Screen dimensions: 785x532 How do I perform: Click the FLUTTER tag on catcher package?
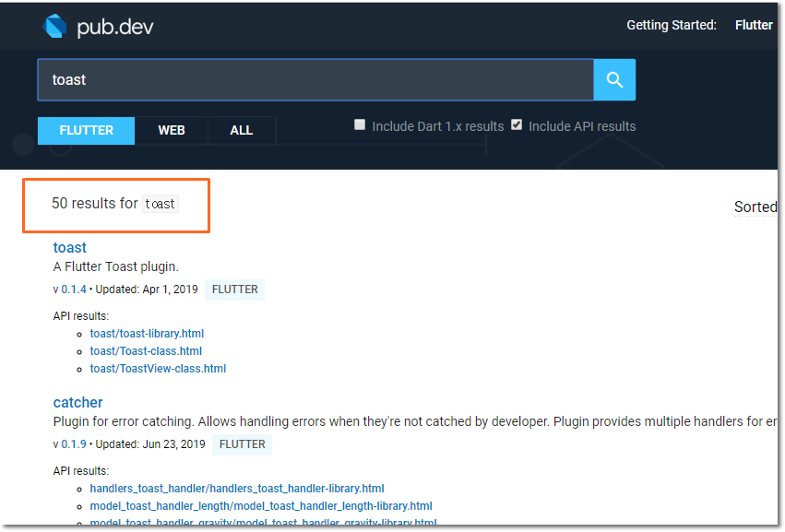(x=243, y=444)
